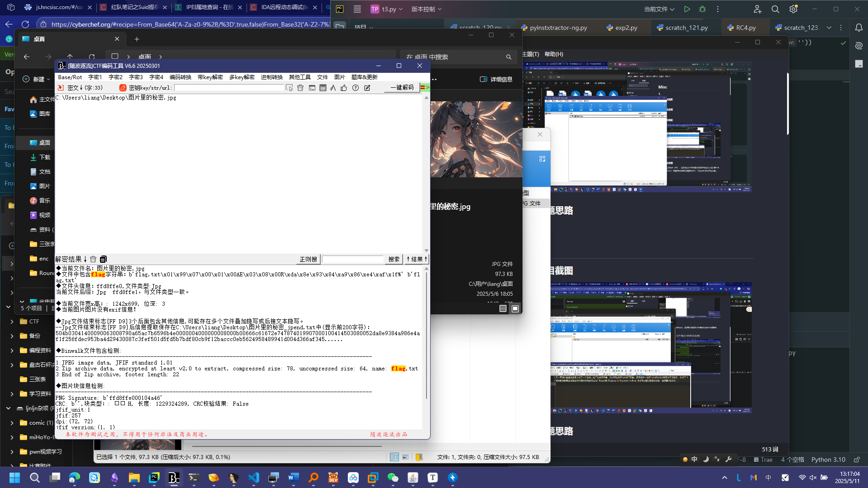Clear input with the toolbar trash icon
This screenshot has height=488, width=868.
(x=300, y=88)
